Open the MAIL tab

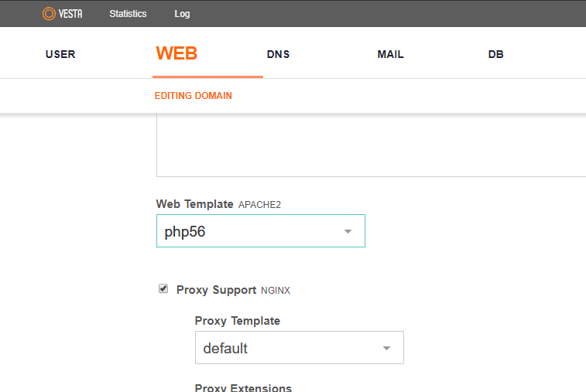tap(390, 54)
